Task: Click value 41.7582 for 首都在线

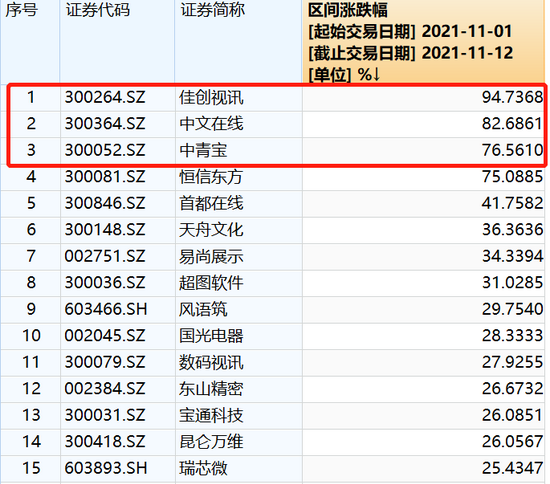Action: (x=512, y=203)
